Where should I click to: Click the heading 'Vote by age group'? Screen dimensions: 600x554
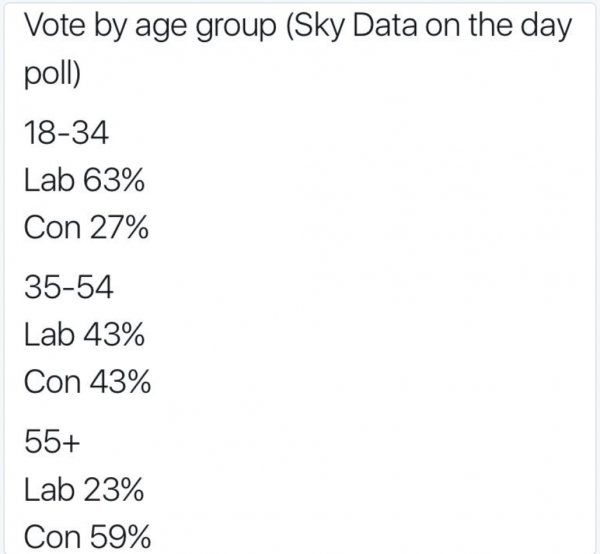coord(150,26)
